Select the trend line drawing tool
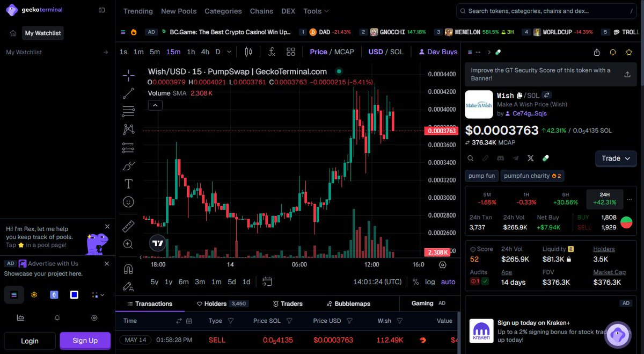 [x=128, y=93]
